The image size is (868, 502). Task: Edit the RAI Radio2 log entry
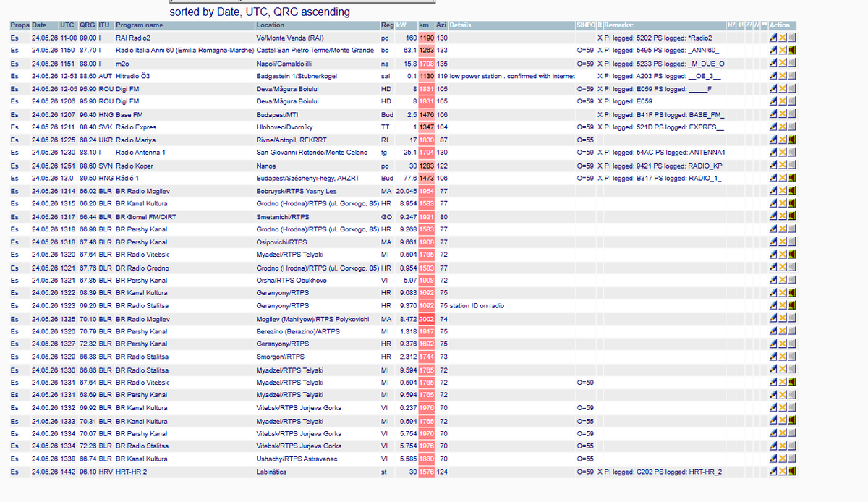pyautogui.click(x=773, y=38)
